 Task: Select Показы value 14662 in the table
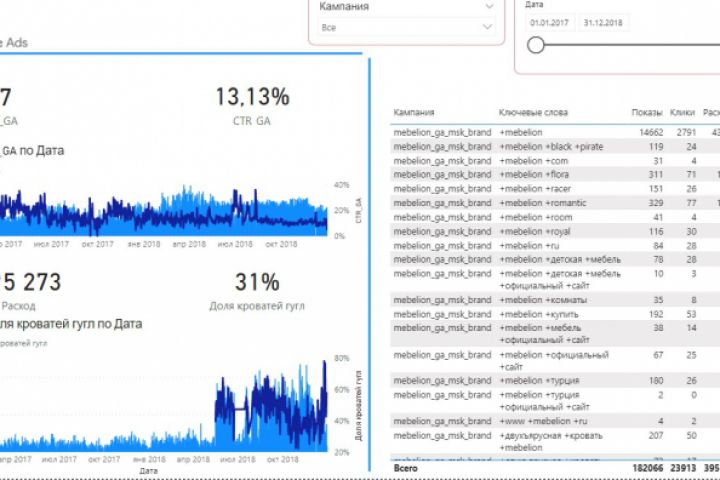[x=651, y=132]
